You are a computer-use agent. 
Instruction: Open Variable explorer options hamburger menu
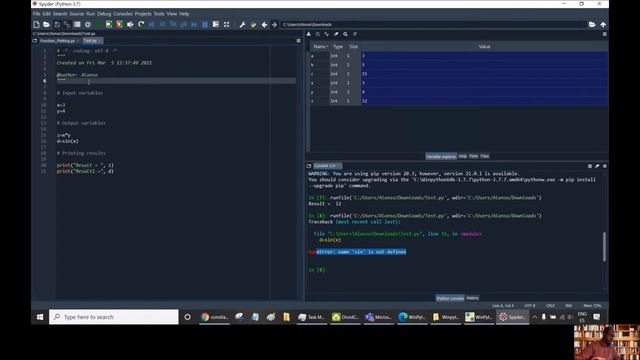(x=604, y=34)
